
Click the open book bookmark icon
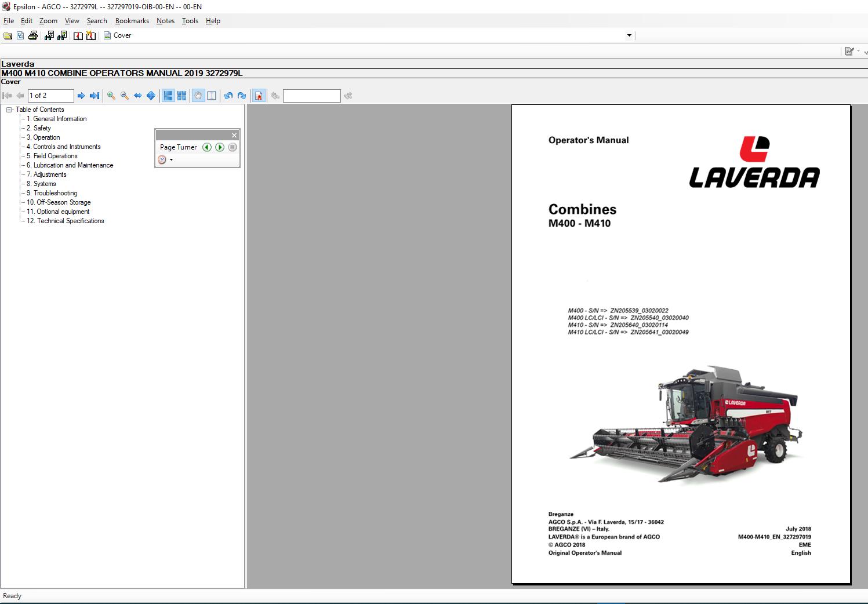click(78, 35)
